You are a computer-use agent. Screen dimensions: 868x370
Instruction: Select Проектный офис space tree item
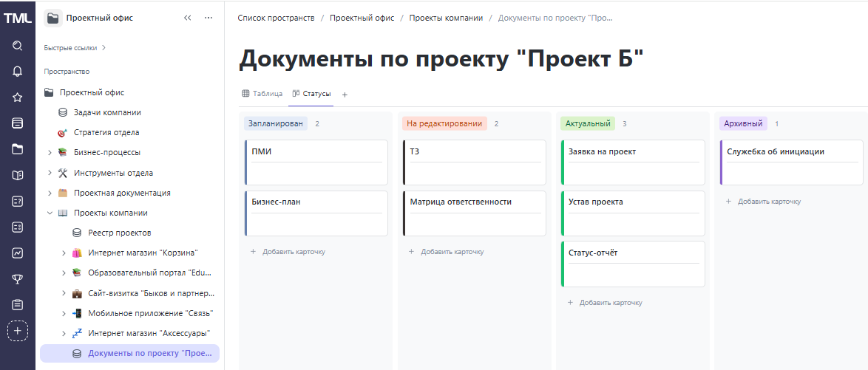tap(92, 92)
